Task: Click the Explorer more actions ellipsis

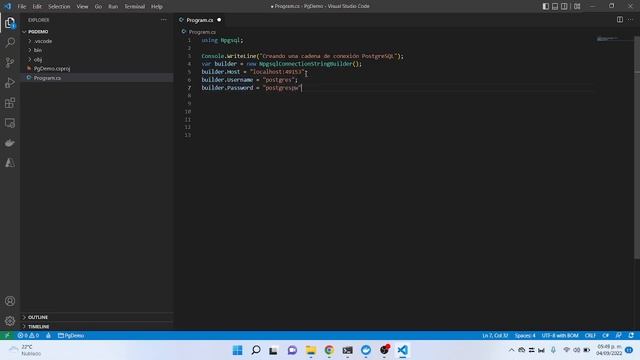Action: click(164, 20)
